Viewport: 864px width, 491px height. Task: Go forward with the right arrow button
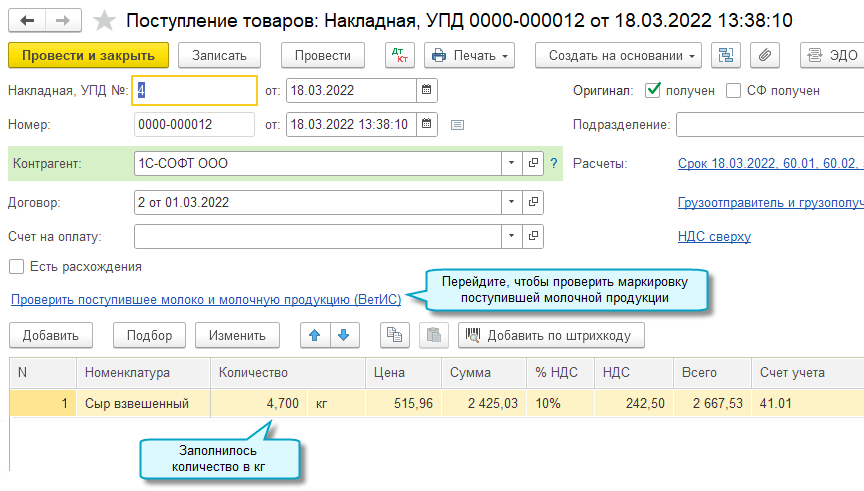[63, 21]
